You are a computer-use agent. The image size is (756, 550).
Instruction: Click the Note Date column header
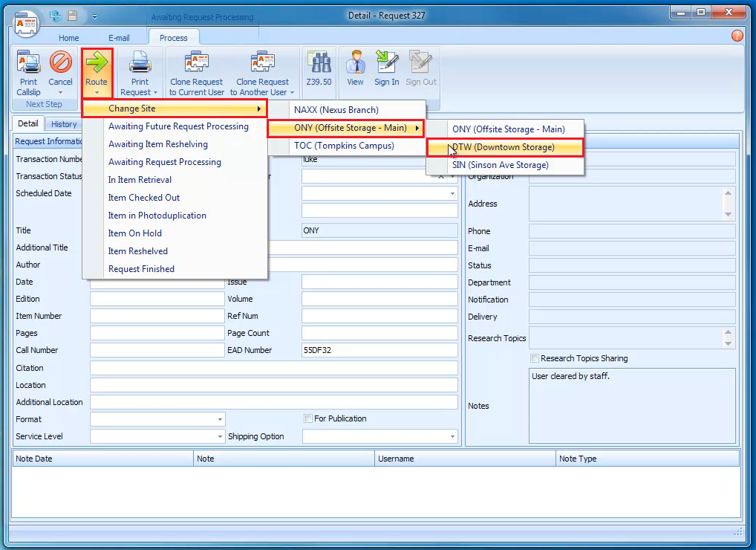(34, 459)
